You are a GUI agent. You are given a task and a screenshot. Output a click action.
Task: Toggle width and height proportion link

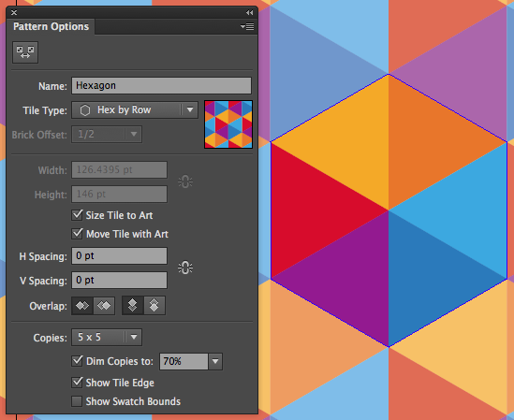coord(185,181)
